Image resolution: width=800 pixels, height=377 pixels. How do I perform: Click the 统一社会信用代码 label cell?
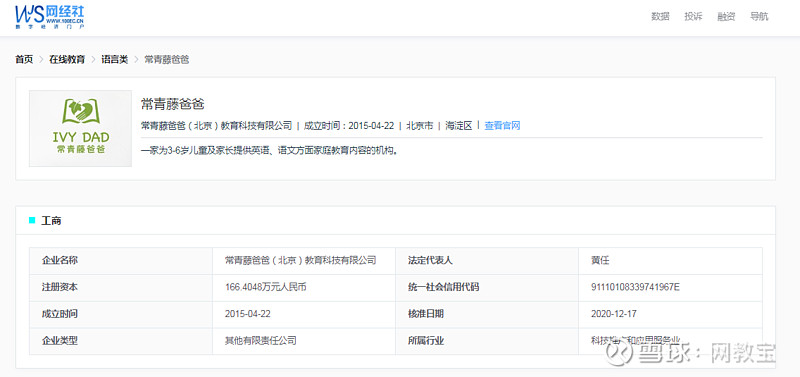(487, 287)
